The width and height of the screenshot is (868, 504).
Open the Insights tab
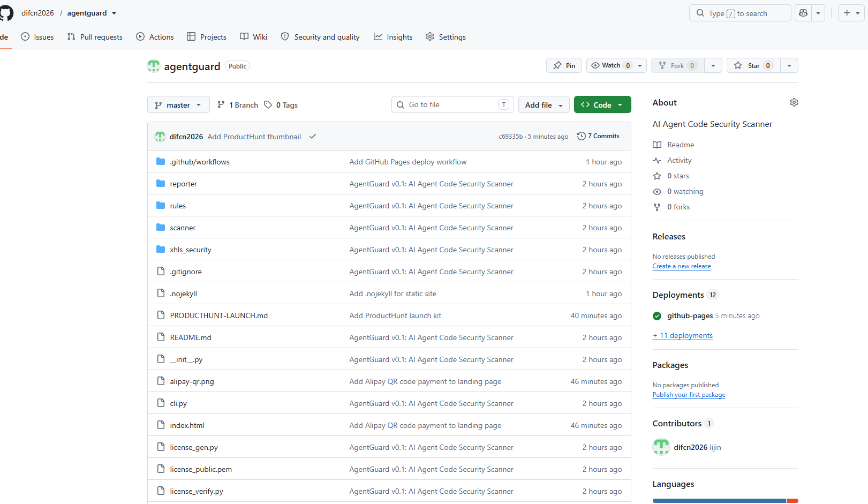click(x=394, y=37)
